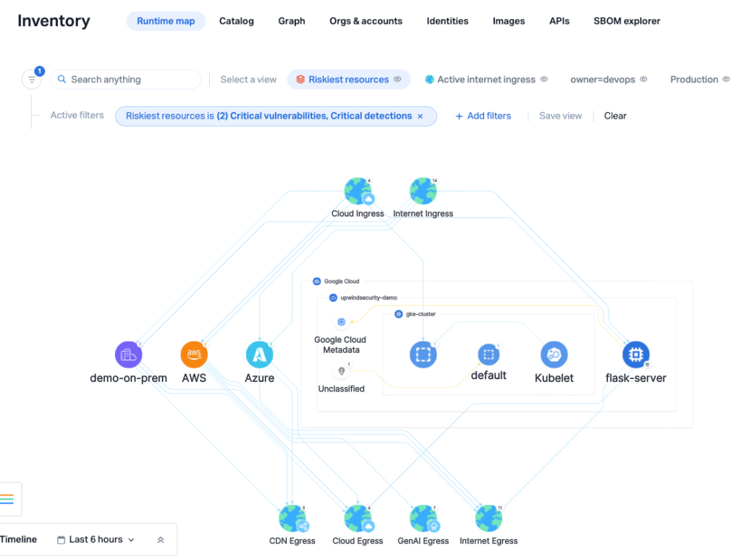Viewport: 741px width, 560px height.
Task: Select the Azure node icon
Action: (260, 355)
